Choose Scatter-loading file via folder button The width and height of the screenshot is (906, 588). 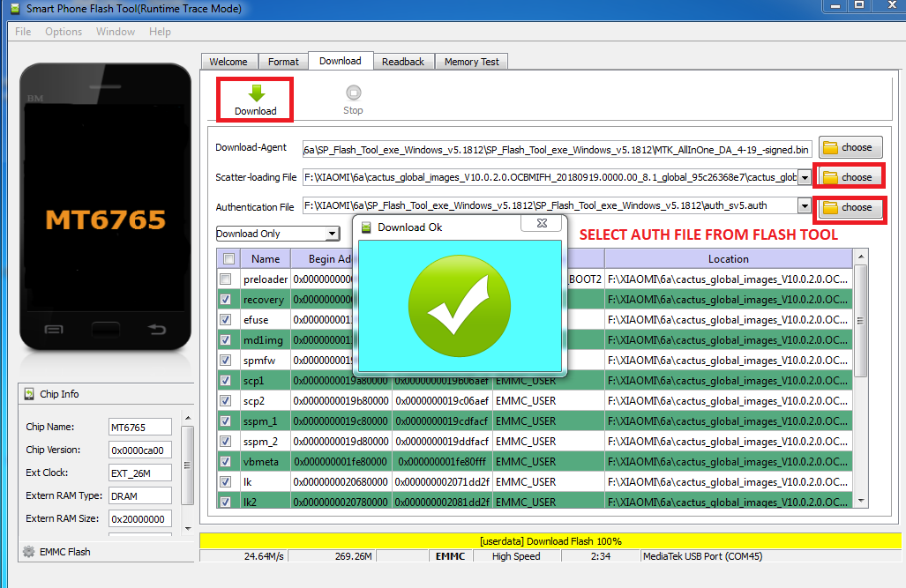850,177
